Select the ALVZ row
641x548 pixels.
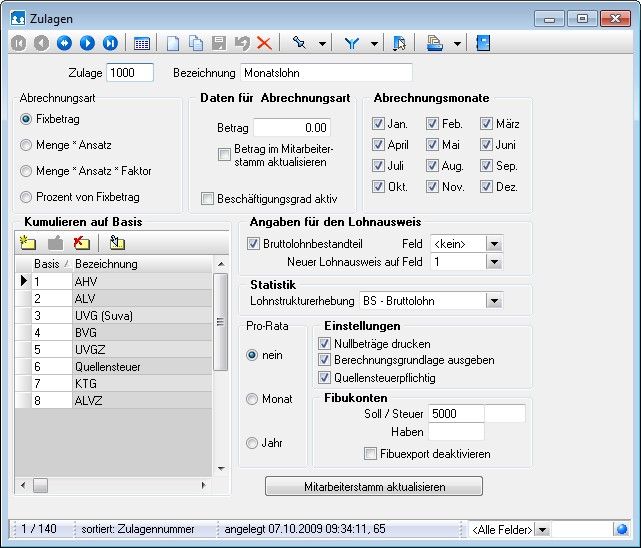(x=114, y=400)
